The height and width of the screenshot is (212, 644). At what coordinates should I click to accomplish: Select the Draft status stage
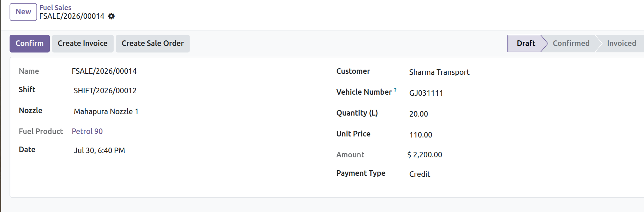coord(526,44)
